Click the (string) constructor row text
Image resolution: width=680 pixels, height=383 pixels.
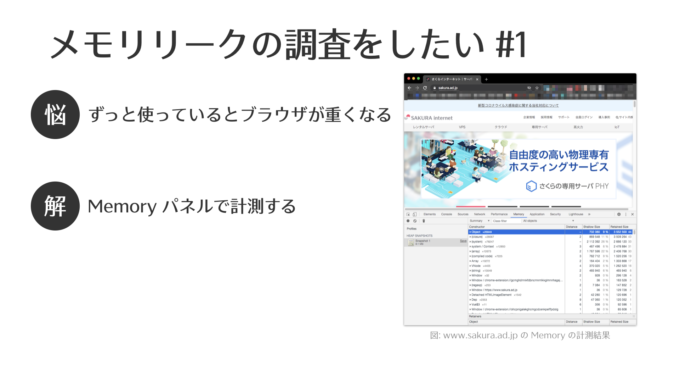point(476,271)
